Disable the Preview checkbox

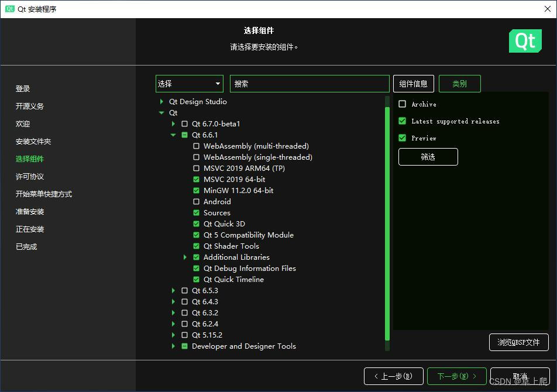click(x=402, y=138)
